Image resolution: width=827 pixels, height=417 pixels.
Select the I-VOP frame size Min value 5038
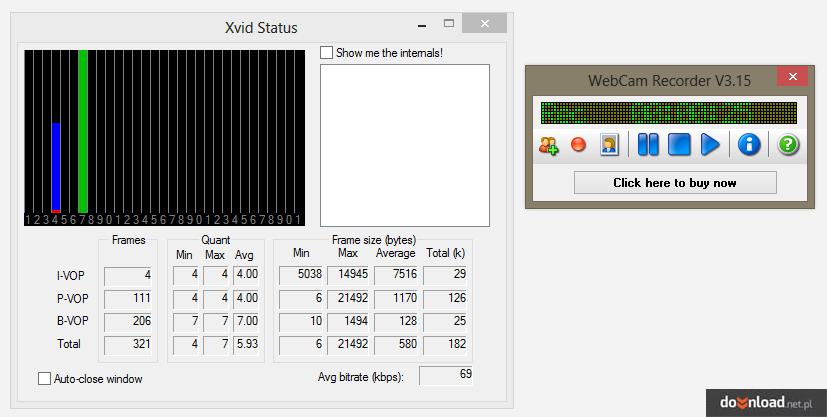(x=301, y=275)
